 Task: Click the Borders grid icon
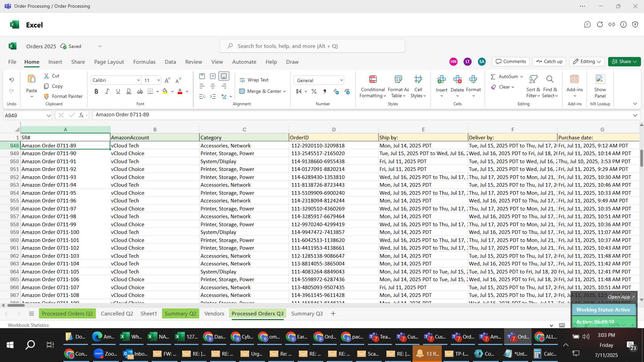pos(150,91)
